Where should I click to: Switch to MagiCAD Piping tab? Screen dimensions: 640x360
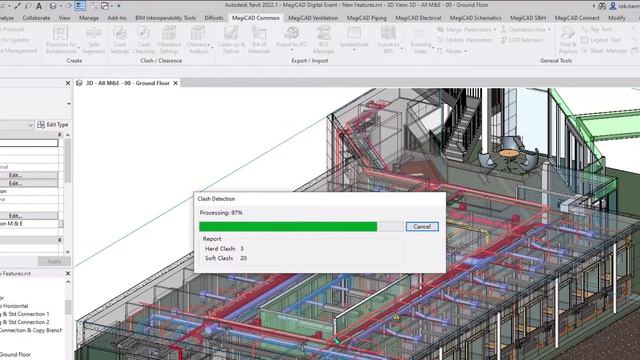tap(367, 18)
